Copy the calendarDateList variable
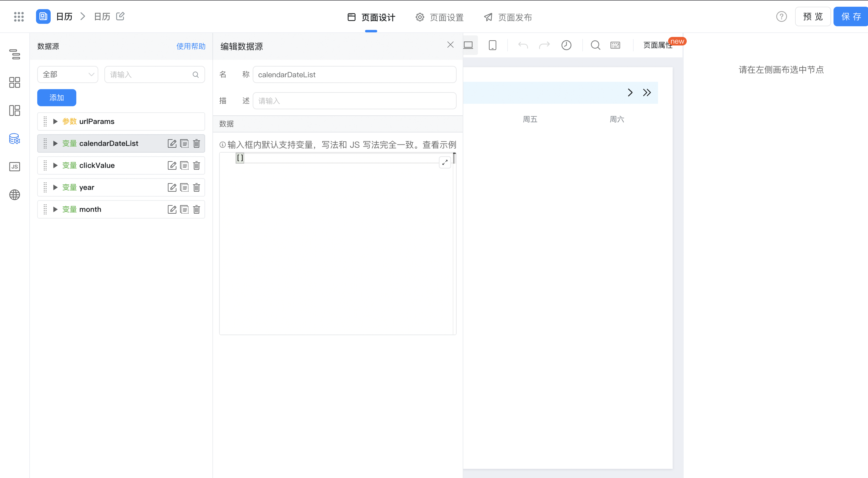The width and height of the screenshot is (868, 478). [184, 143]
